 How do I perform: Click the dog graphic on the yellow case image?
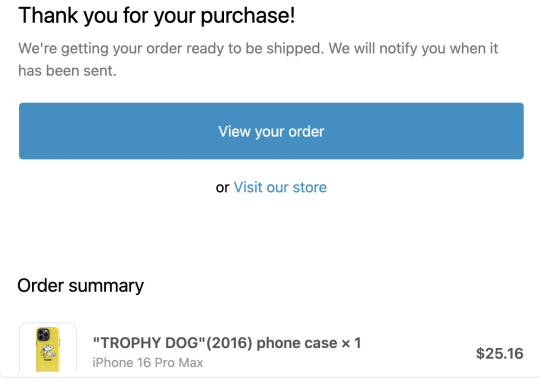click(x=48, y=352)
